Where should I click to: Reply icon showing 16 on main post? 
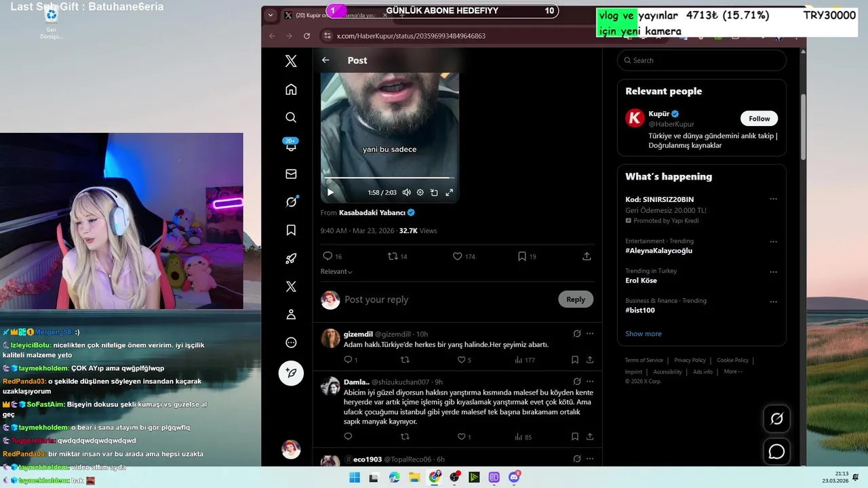(x=332, y=256)
